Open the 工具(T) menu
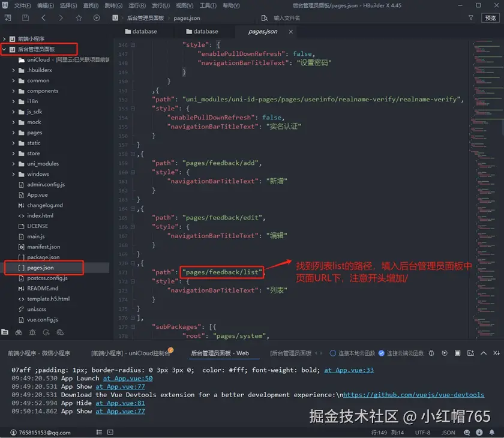Viewport: 504px width, 438px height. point(208,5)
